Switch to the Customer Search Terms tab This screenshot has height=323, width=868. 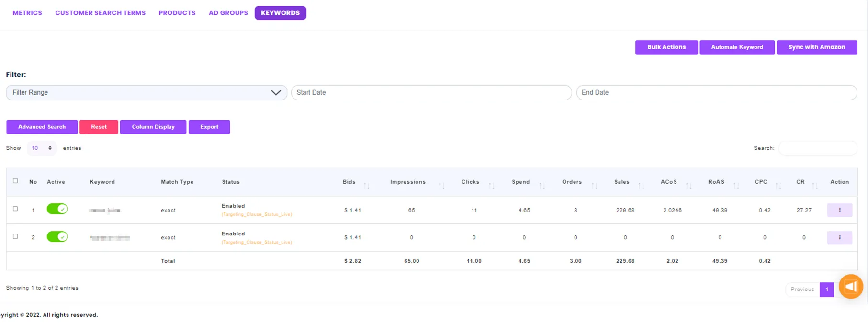coord(100,13)
